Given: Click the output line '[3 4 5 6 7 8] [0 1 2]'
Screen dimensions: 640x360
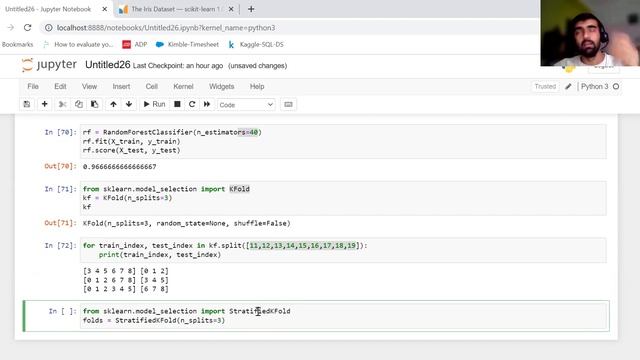Looking at the screenshot, I should click(x=126, y=271).
